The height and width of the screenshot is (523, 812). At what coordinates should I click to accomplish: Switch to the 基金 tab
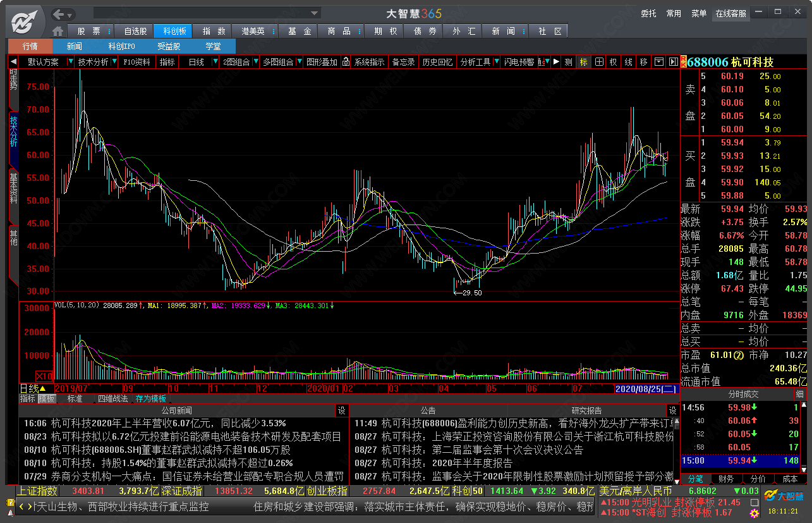pos(300,31)
